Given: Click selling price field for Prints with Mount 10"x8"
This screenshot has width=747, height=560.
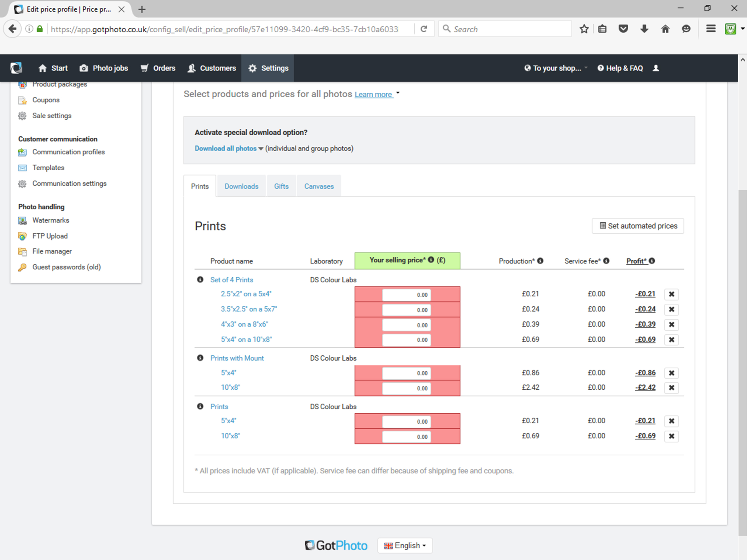Looking at the screenshot, I should 407,388.
